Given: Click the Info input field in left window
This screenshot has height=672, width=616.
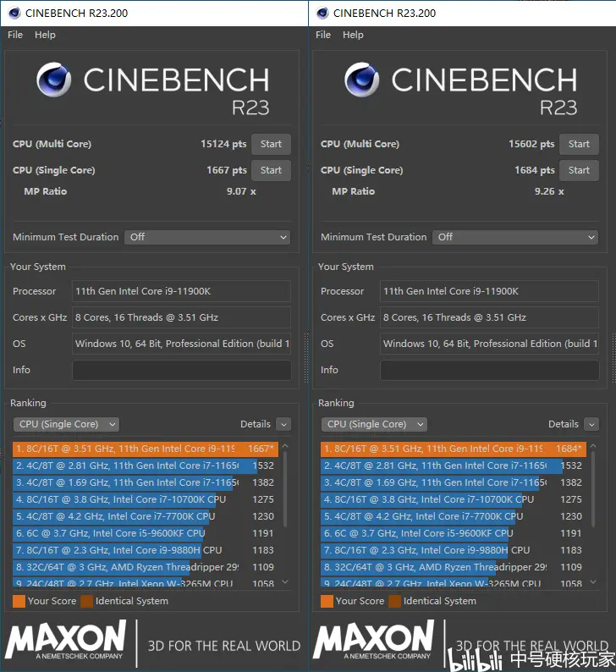Looking at the screenshot, I should point(182,370).
